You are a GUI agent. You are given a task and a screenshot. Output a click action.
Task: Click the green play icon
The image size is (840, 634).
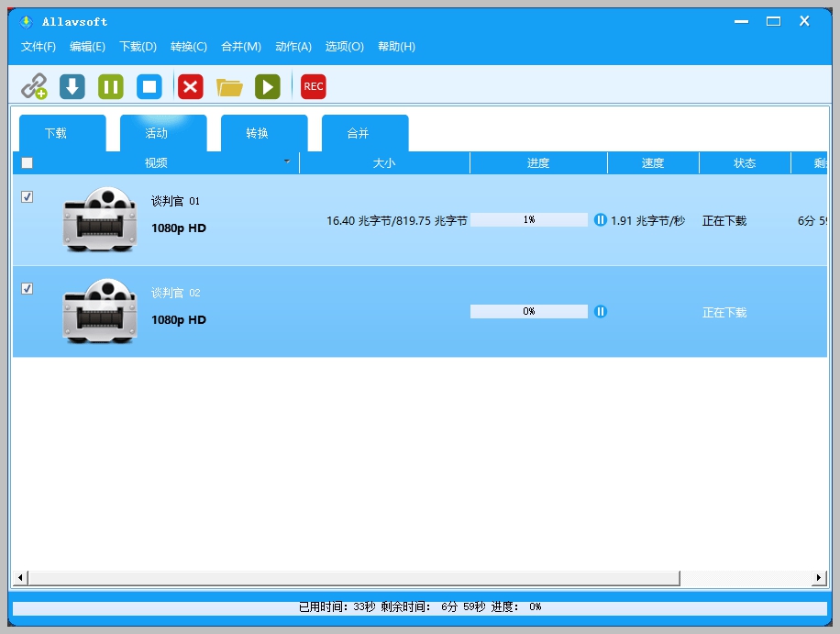[x=267, y=85]
